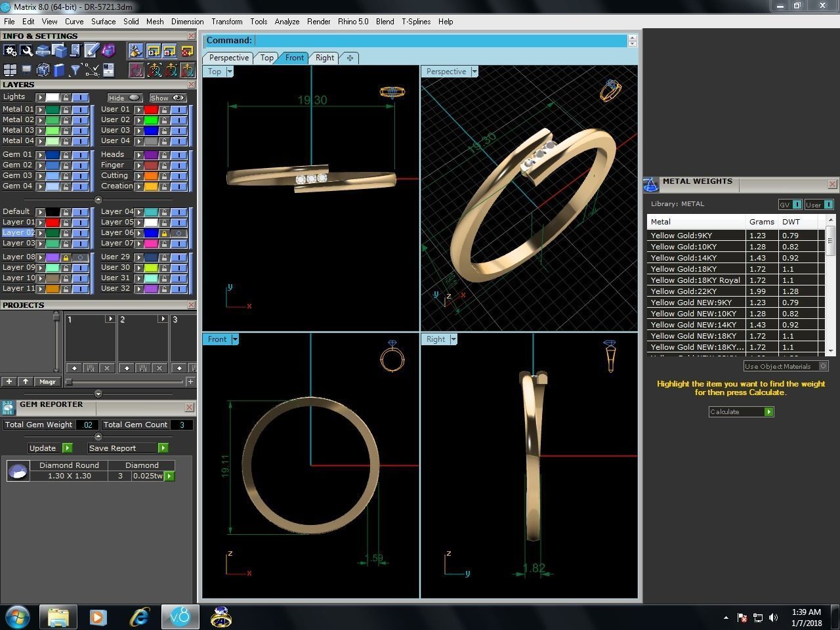This screenshot has height=630, width=840.
Task: Open Internet Explorer from the taskbar
Action: pyautogui.click(x=139, y=617)
